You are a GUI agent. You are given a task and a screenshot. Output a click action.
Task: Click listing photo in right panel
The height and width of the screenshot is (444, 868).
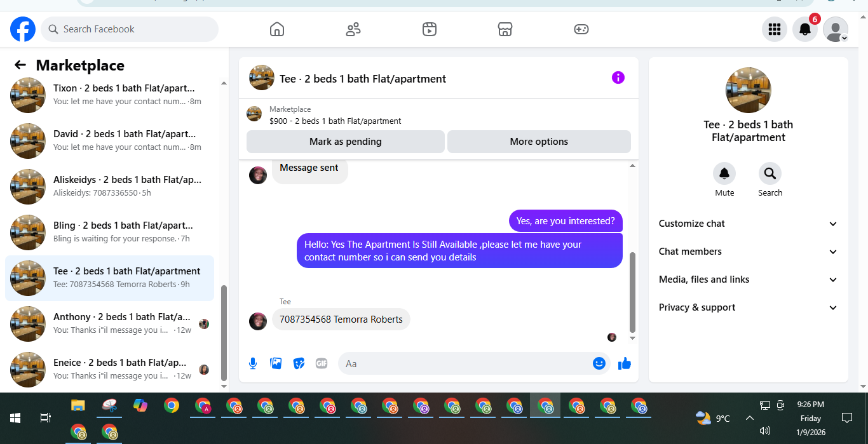point(749,90)
